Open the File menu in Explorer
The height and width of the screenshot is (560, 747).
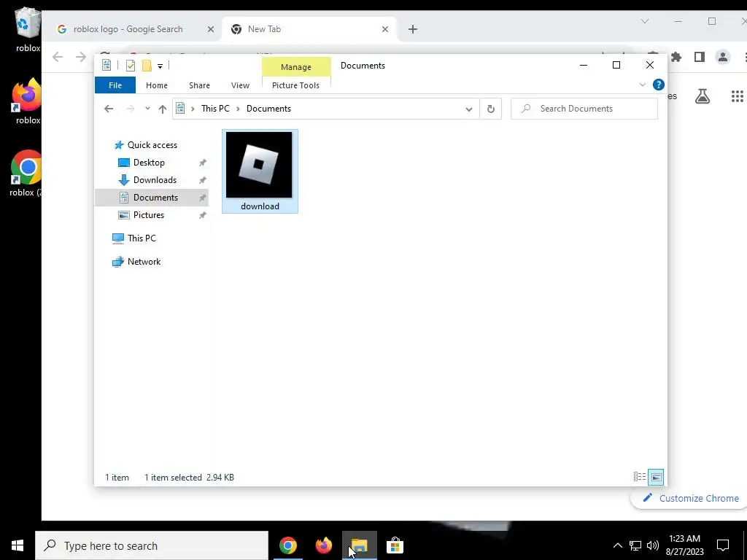coord(115,85)
